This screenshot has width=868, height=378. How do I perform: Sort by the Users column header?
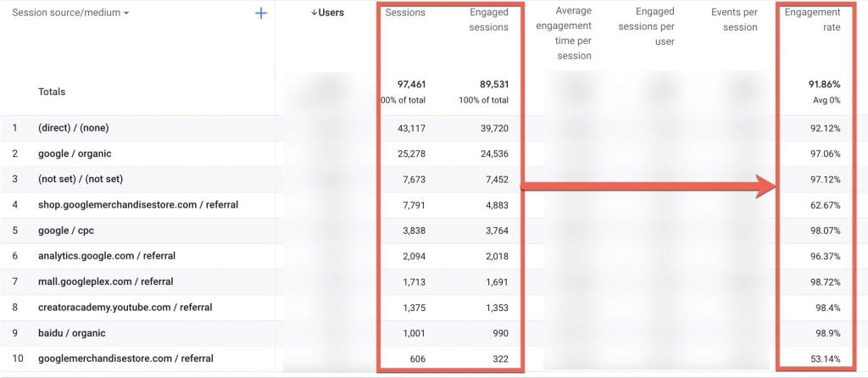327,14
